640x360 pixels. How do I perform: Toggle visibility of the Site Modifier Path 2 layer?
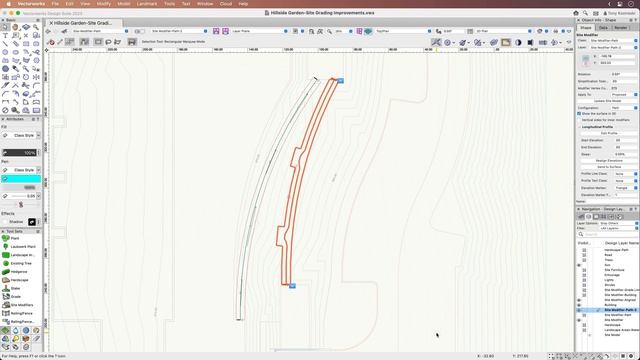tap(579, 310)
